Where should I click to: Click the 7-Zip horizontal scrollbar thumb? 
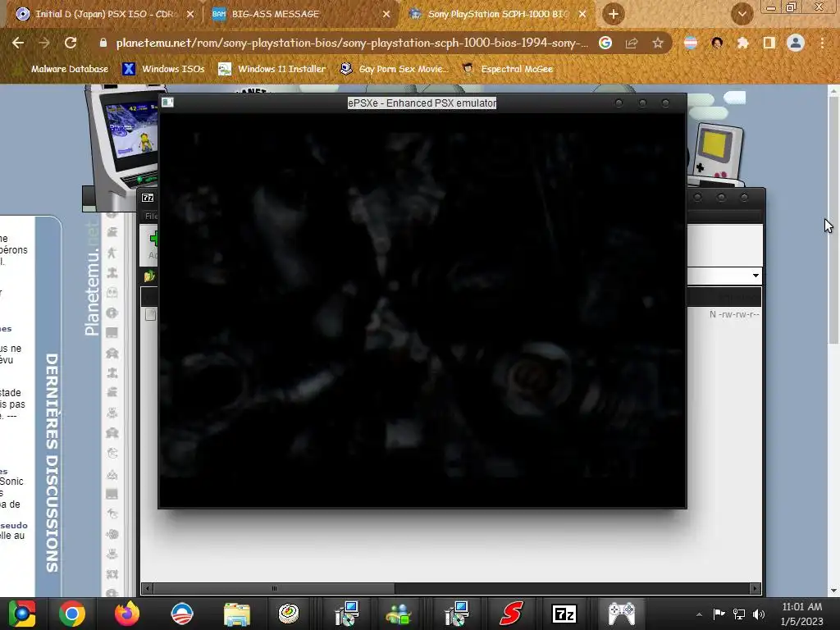pyautogui.click(x=274, y=588)
